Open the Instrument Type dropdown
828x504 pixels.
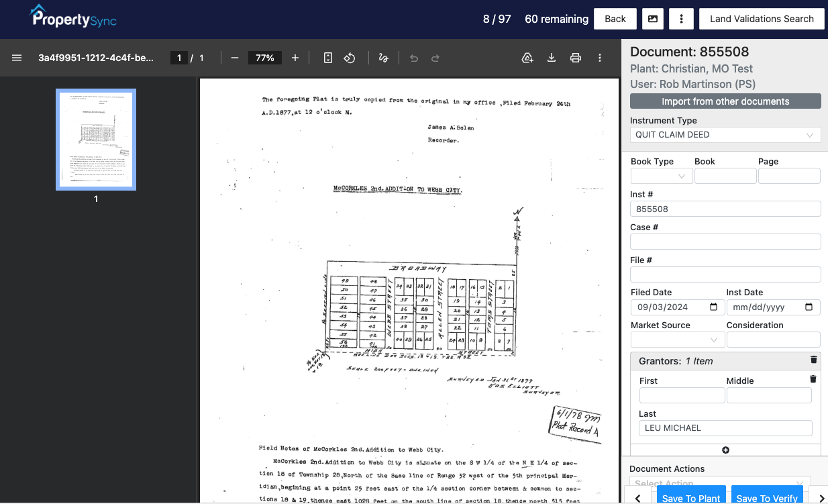click(725, 135)
